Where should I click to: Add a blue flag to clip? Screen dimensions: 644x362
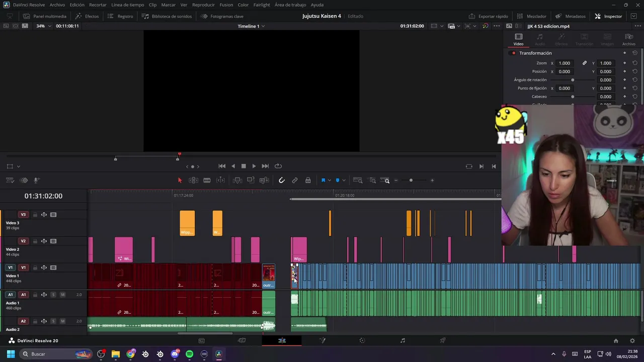pyautogui.click(x=323, y=180)
